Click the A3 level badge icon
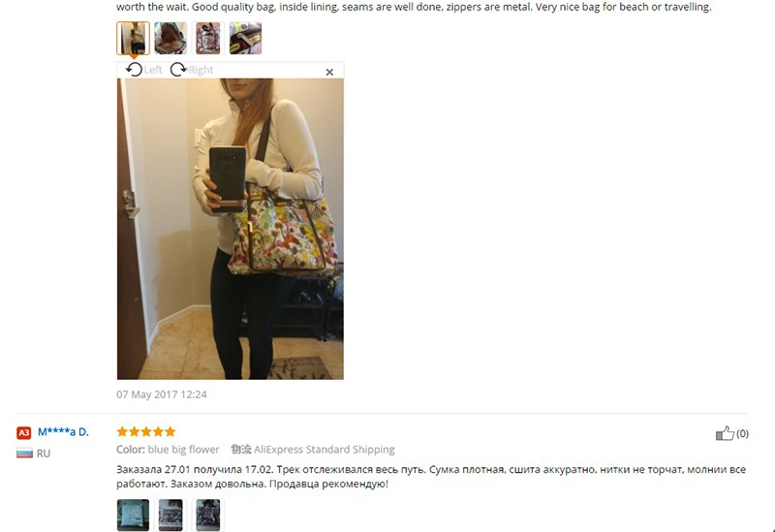775x532 pixels. (23, 432)
